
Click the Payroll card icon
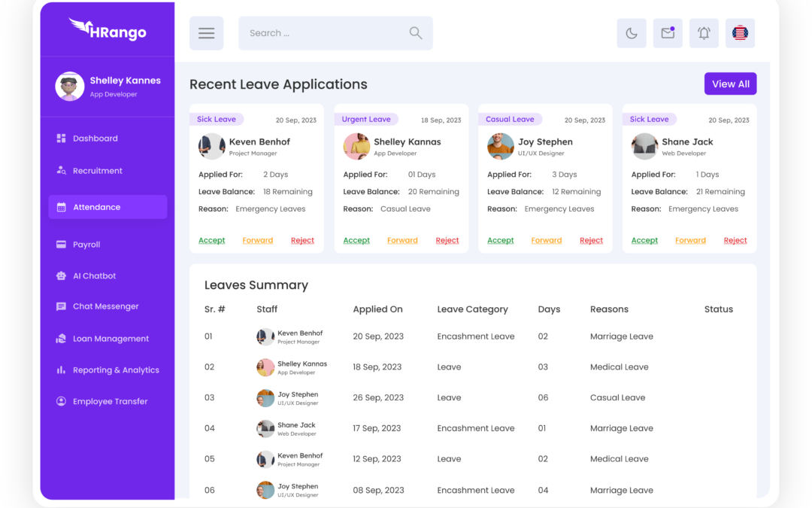coord(62,245)
